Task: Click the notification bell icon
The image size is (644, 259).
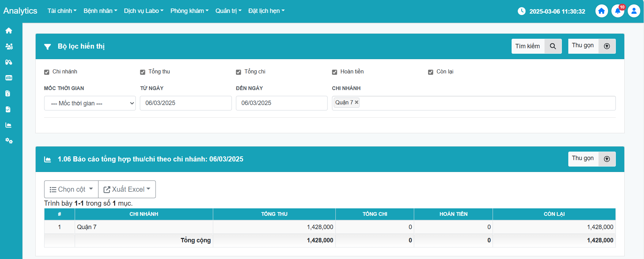Action: point(618,11)
